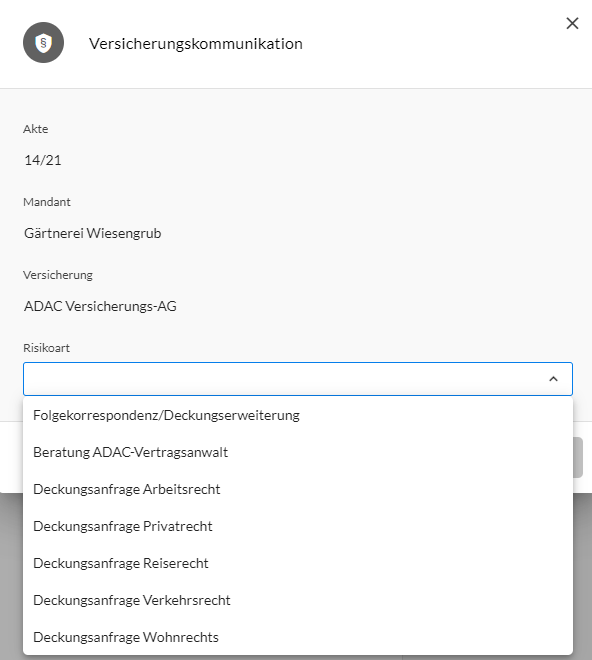The width and height of the screenshot is (592, 660).
Task: Focus the Risikoart combo box field
Action: (298, 379)
